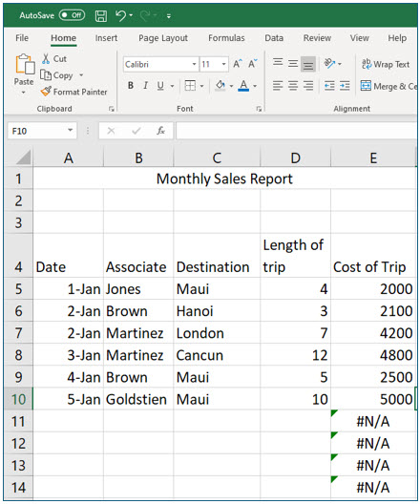Increase font size with larger A icon
Image resolution: width=420 pixels, height=504 pixels.
[238, 64]
